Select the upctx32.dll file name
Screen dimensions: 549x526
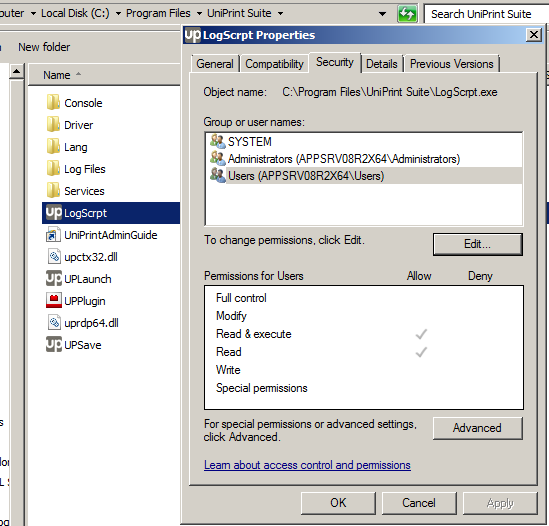[x=91, y=257]
